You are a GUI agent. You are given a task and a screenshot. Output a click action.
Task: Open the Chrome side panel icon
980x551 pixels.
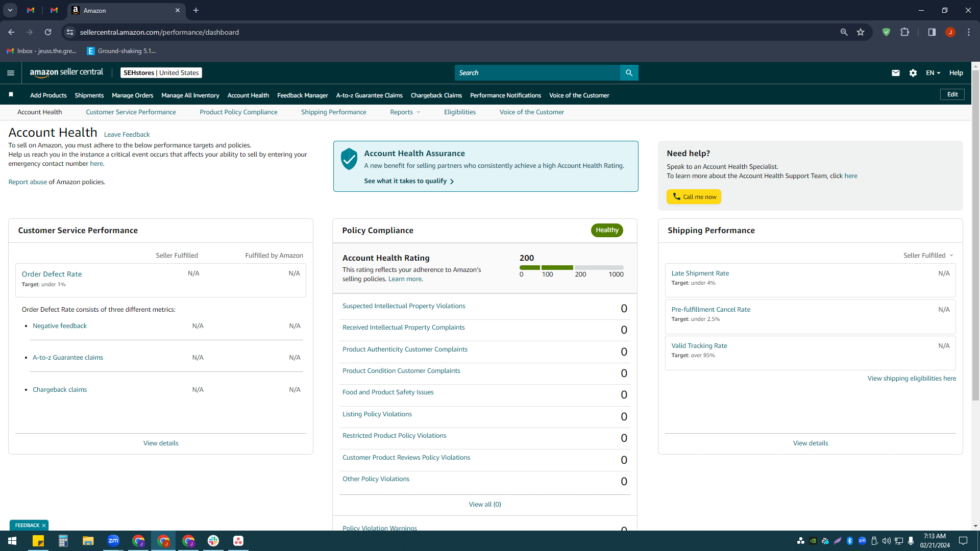point(932,32)
